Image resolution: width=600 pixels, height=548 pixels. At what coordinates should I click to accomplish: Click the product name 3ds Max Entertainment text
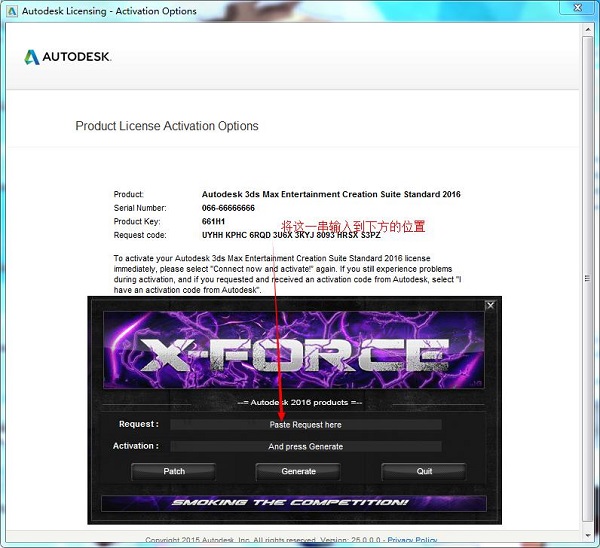coord(331,194)
